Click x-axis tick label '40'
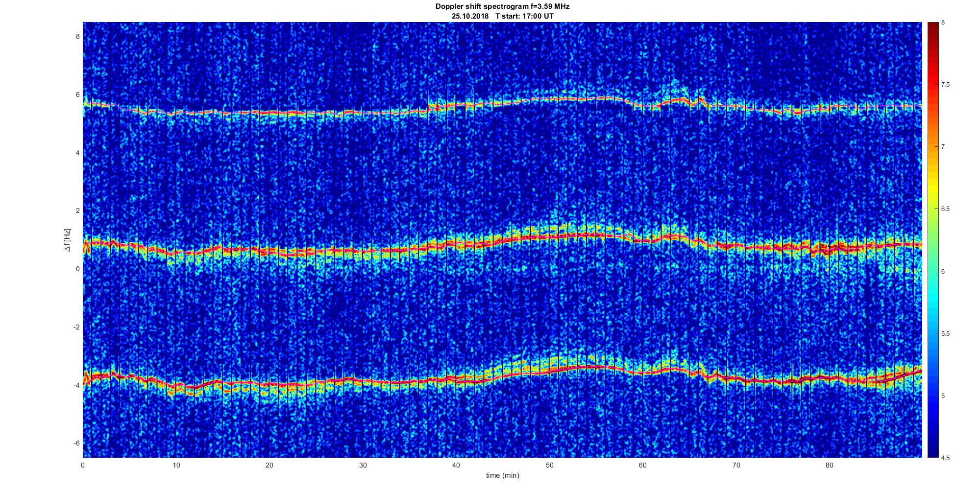The height and width of the screenshot is (491, 980). (456, 465)
